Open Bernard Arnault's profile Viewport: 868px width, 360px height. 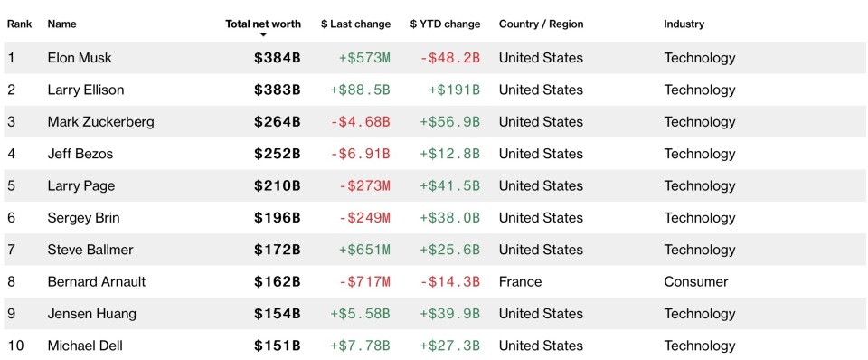tap(97, 281)
